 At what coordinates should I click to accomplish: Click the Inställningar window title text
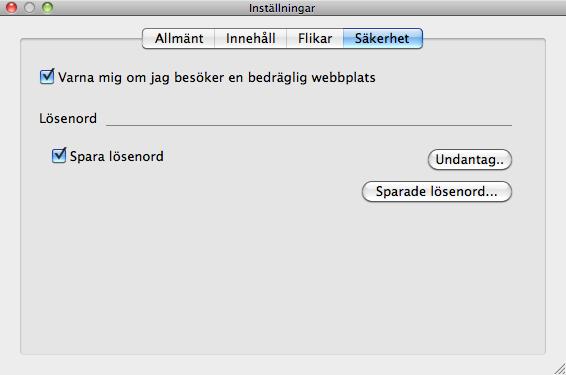pos(282,8)
